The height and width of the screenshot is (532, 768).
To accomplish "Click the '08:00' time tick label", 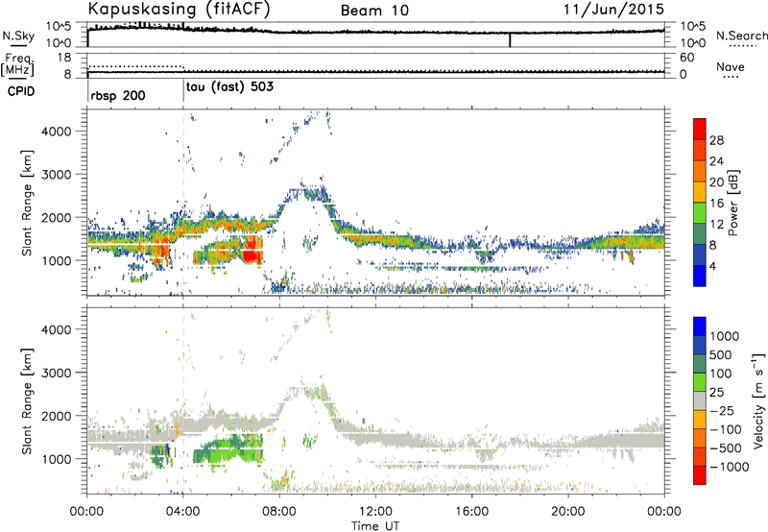I will pyautogui.click(x=279, y=512).
